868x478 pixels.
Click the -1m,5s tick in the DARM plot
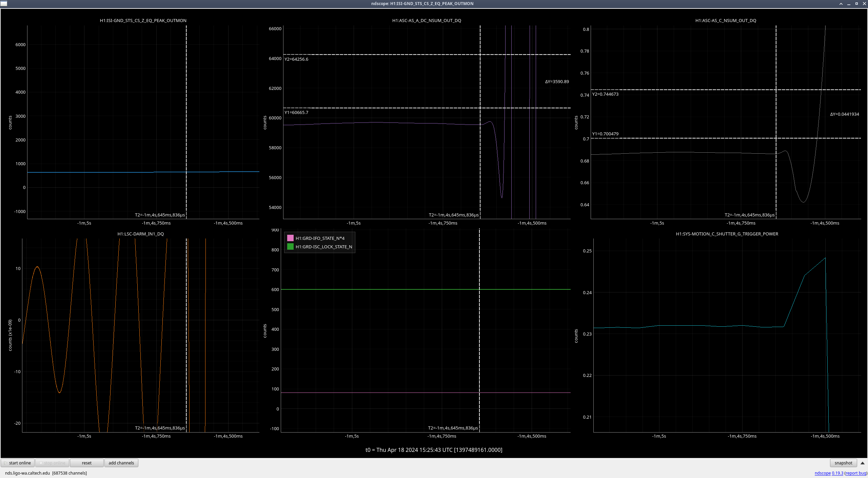84,436
